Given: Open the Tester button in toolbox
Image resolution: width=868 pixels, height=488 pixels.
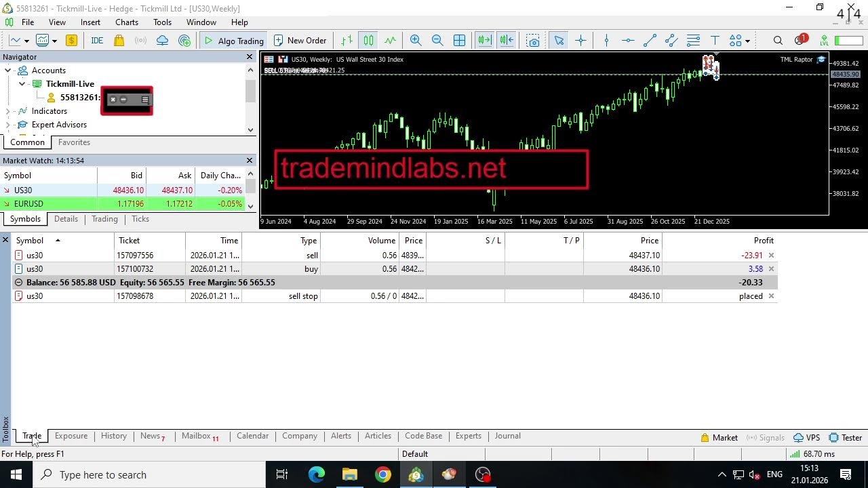Looking at the screenshot, I should tap(846, 438).
